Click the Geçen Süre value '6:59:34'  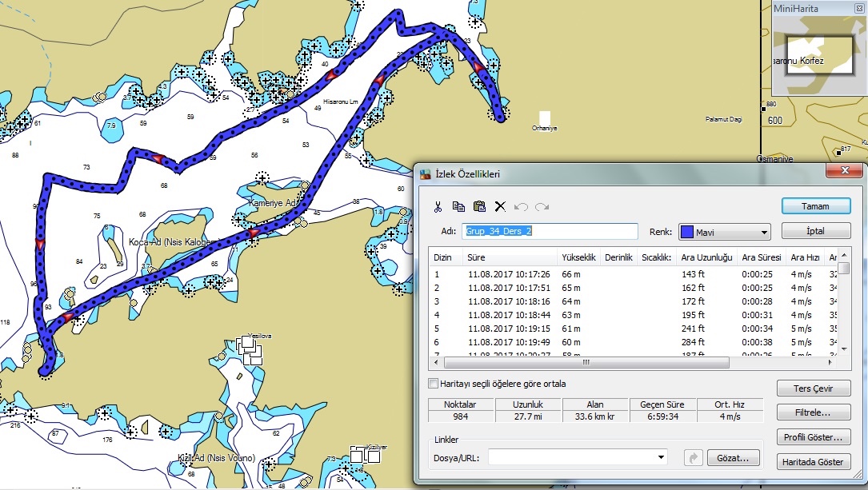tap(662, 416)
